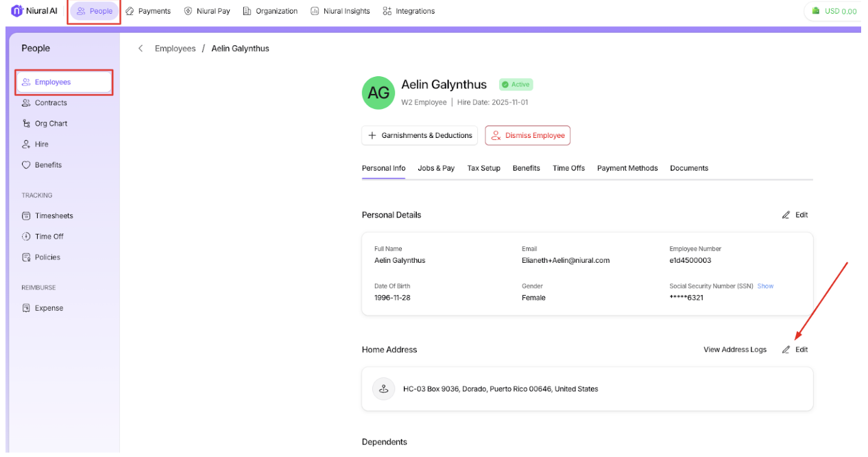Open View Address Logs link
868x457 pixels.
pyautogui.click(x=734, y=349)
